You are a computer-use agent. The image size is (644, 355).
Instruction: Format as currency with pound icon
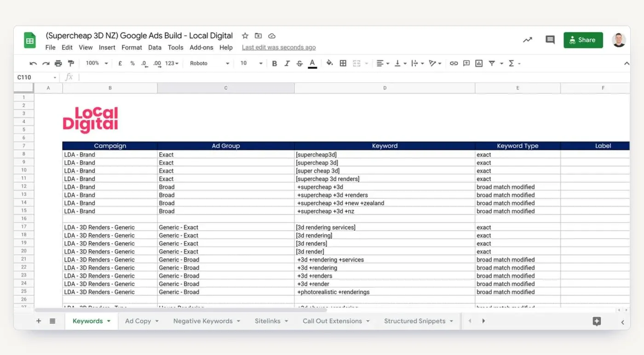120,63
